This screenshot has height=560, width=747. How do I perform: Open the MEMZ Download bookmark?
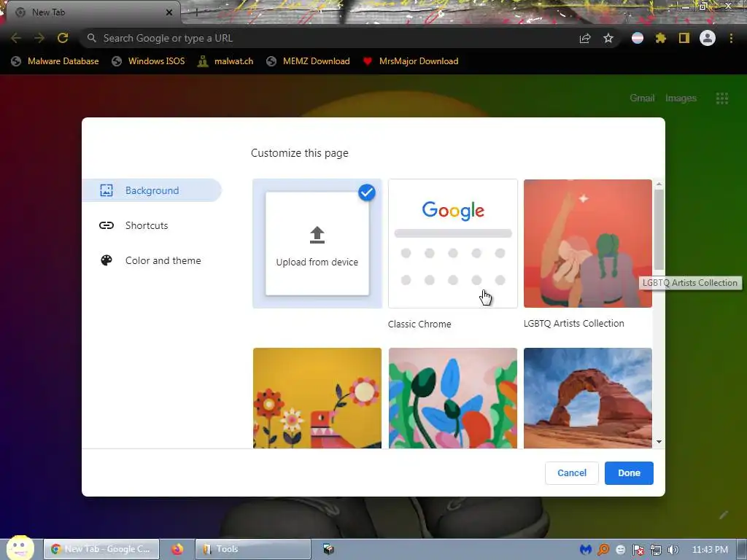click(309, 61)
